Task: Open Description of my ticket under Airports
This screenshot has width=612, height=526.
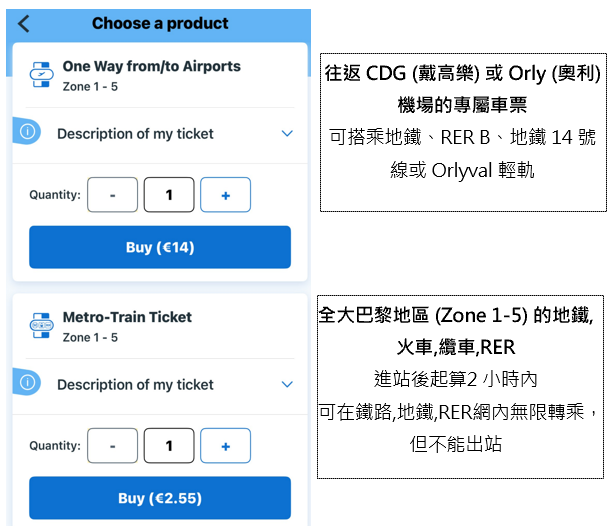Action: (135, 134)
